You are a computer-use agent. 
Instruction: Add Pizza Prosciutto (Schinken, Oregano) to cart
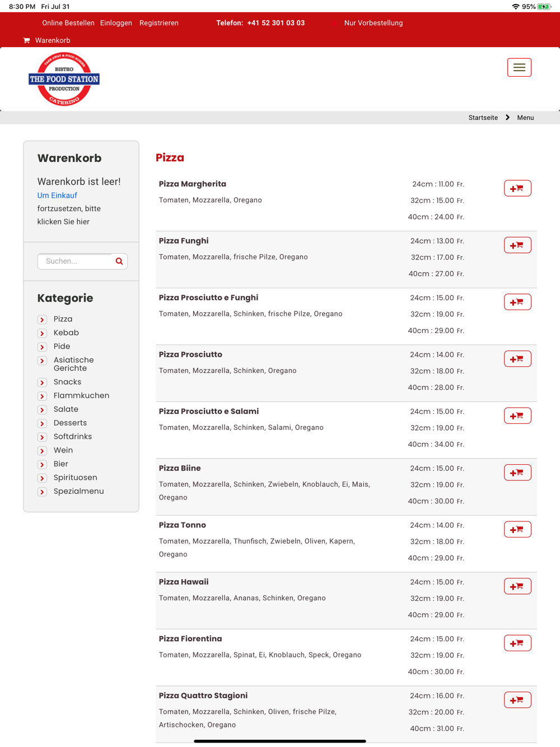[x=517, y=359]
